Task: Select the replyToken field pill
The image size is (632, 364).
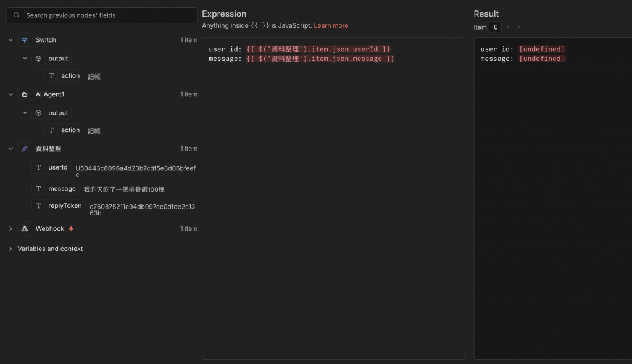Action: pos(59,205)
